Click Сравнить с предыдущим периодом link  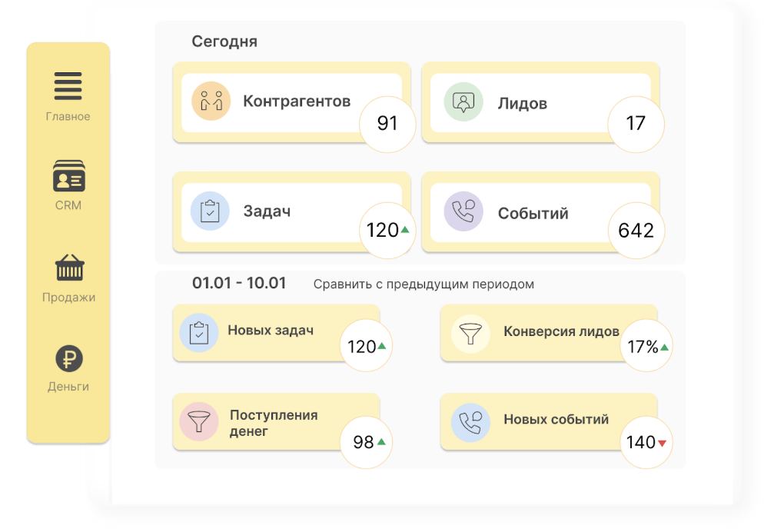coord(424,284)
